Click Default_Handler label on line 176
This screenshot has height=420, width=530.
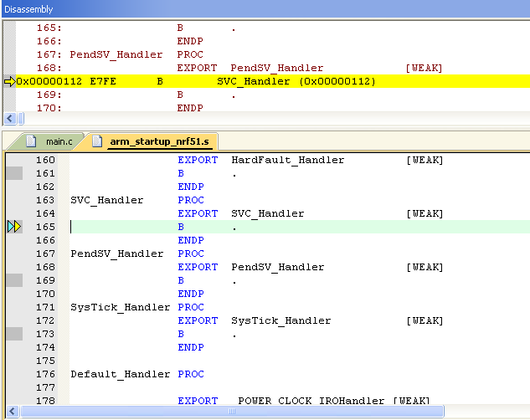click(121, 374)
